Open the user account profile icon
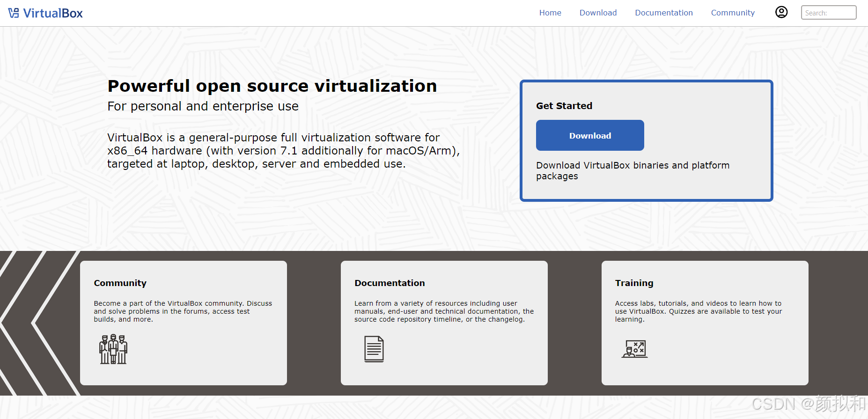Screen dimensions: 868x419 [781, 12]
